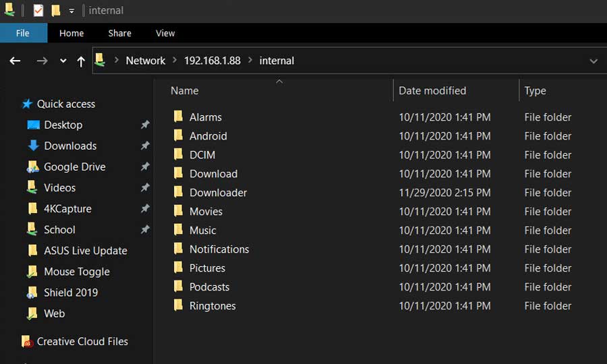Sort by Date modified column header
This screenshot has height=364, width=607.
click(432, 90)
